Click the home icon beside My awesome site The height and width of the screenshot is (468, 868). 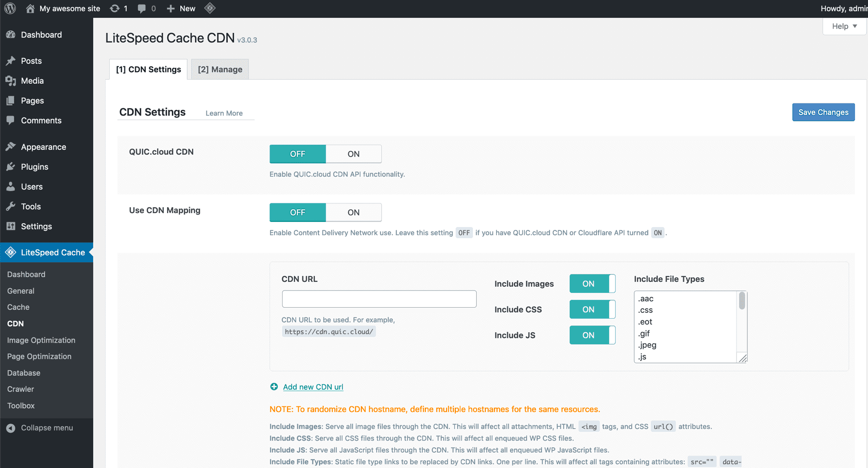tap(30, 8)
